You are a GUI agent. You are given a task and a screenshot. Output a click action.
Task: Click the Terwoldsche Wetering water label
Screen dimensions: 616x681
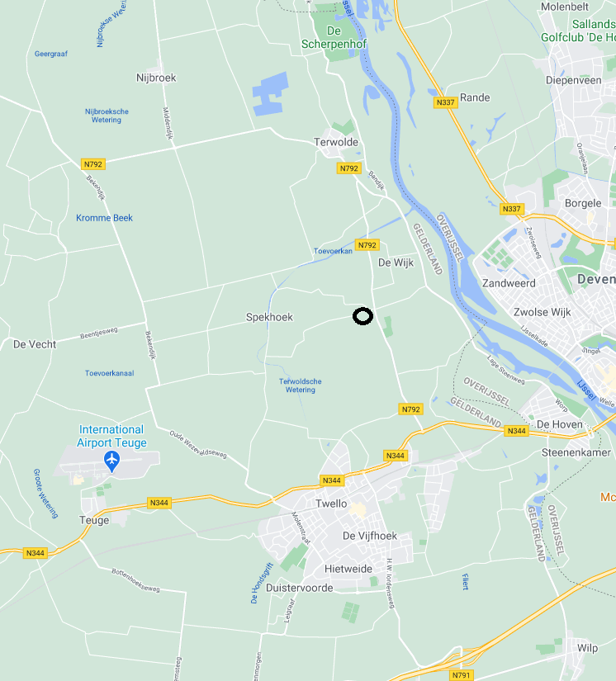(x=301, y=385)
